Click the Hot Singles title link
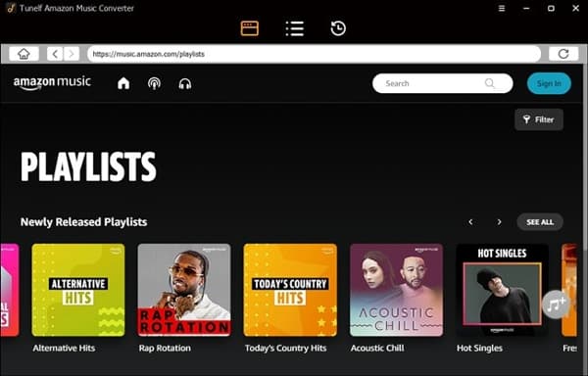The height and width of the screenshot is (376, 588). [x=479, y=349]
